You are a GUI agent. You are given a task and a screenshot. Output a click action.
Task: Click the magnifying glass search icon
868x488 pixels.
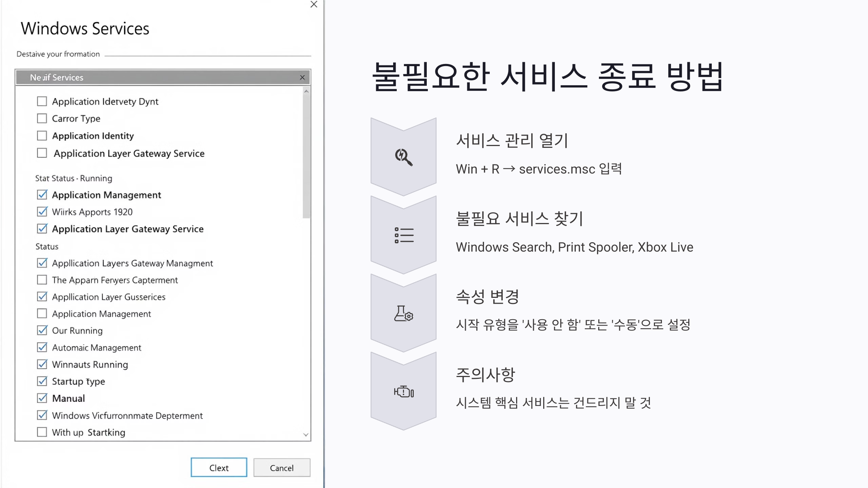tap(404, 157)
